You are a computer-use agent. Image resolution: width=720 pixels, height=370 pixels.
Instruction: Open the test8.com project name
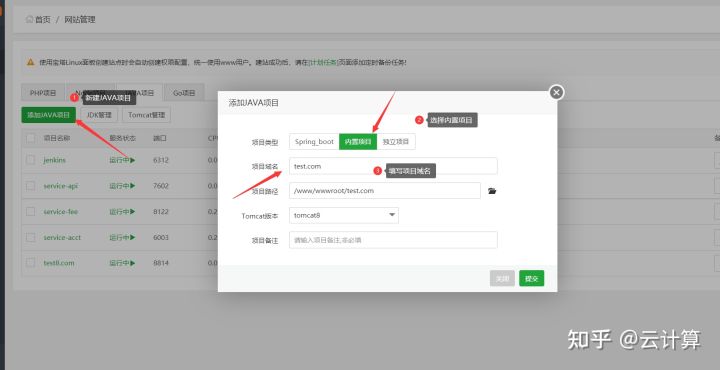[59, 263]
